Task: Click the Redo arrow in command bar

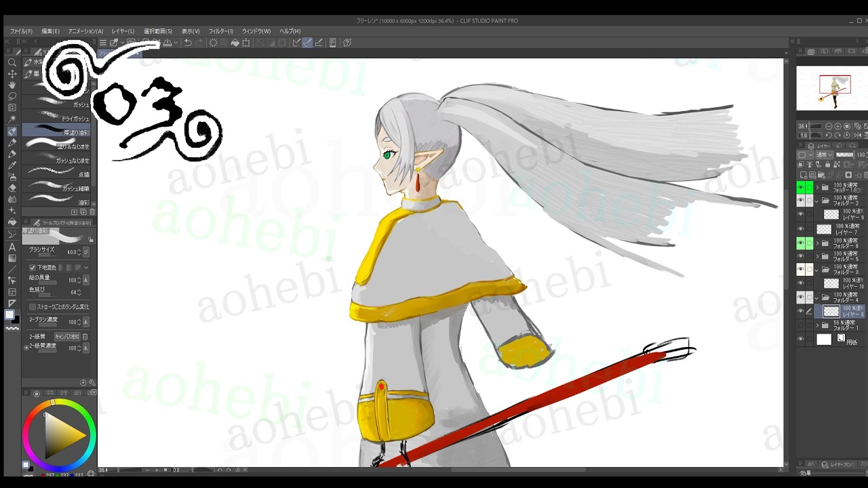Action: (x=199, y=43)
